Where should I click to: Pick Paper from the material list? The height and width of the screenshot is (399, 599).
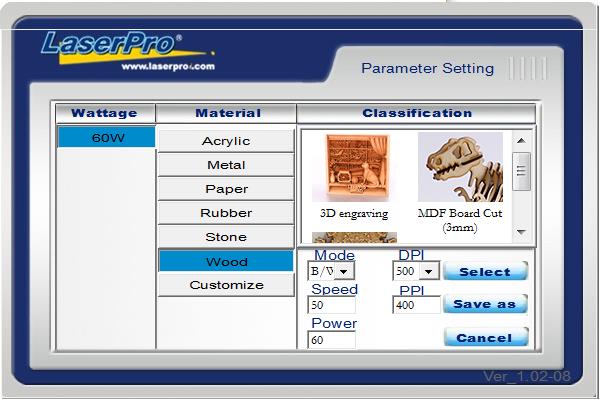point(226,189)
